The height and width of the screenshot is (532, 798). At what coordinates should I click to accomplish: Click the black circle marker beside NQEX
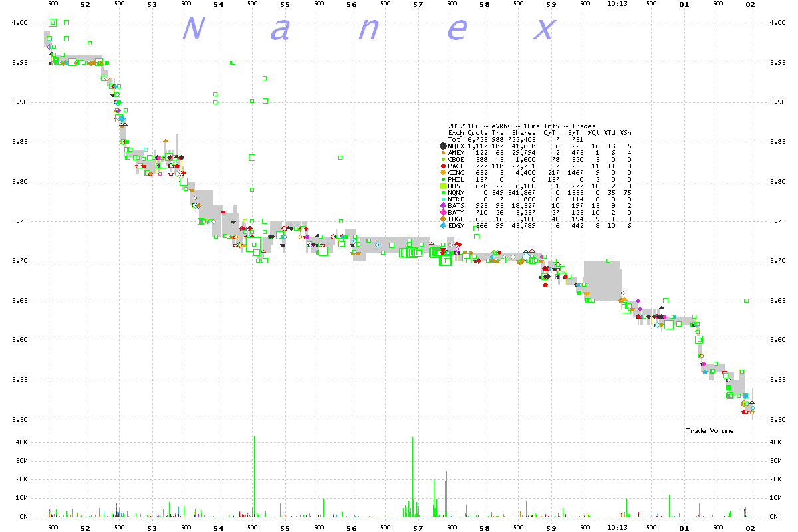tap(443, 146)
